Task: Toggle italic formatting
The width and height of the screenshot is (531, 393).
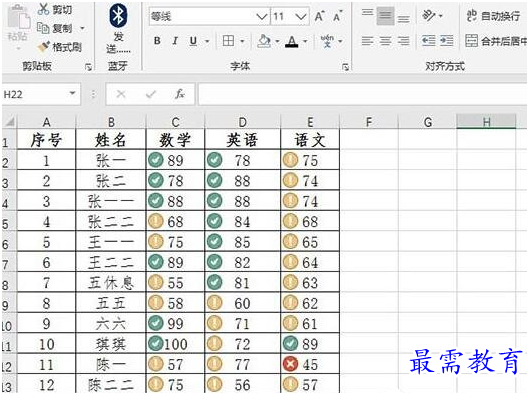Action: pos(175,41)
